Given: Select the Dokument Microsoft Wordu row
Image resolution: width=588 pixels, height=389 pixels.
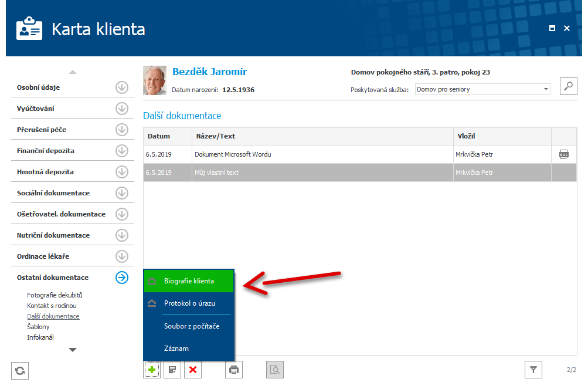Looking at the screenshot, I should [360, 154].
